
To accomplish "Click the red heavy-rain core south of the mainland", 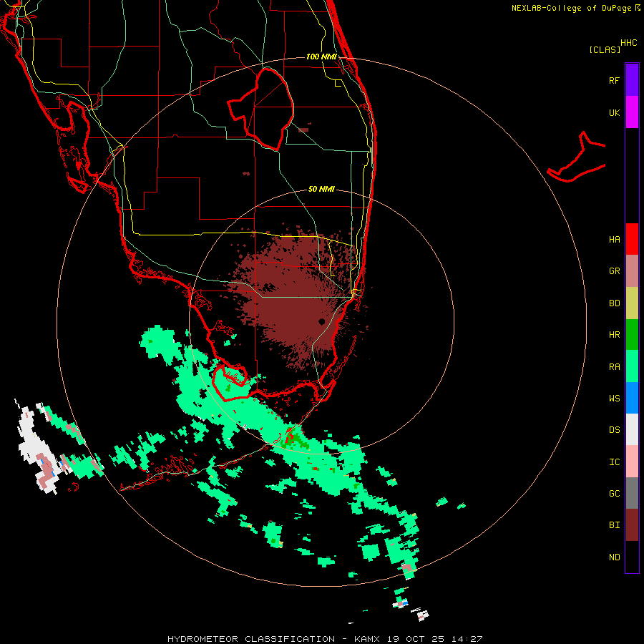I will click(289, 436).
